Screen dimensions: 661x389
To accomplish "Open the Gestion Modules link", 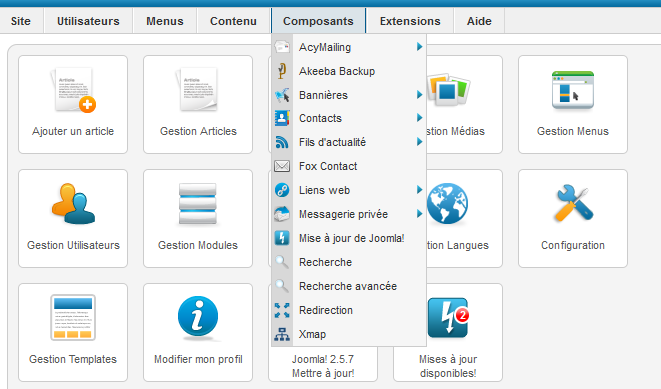I will click(x=198, y=245).
